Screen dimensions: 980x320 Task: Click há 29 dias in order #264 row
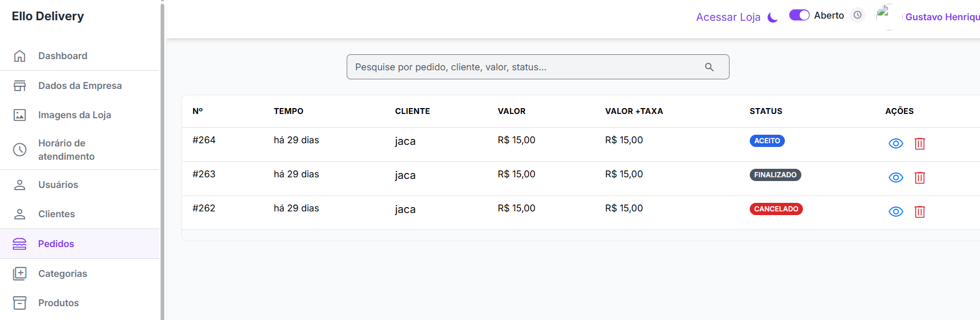click(x=296, y=140)
